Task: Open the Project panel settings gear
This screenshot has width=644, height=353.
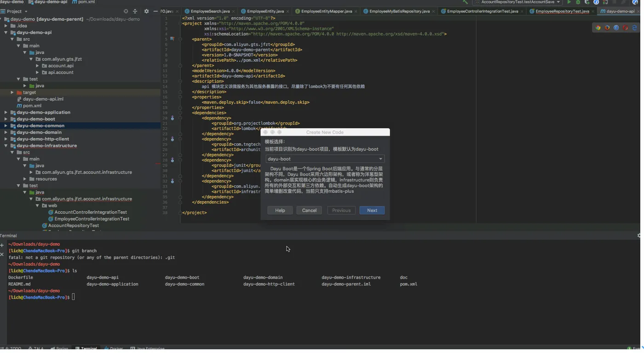Action: point(147,12)
